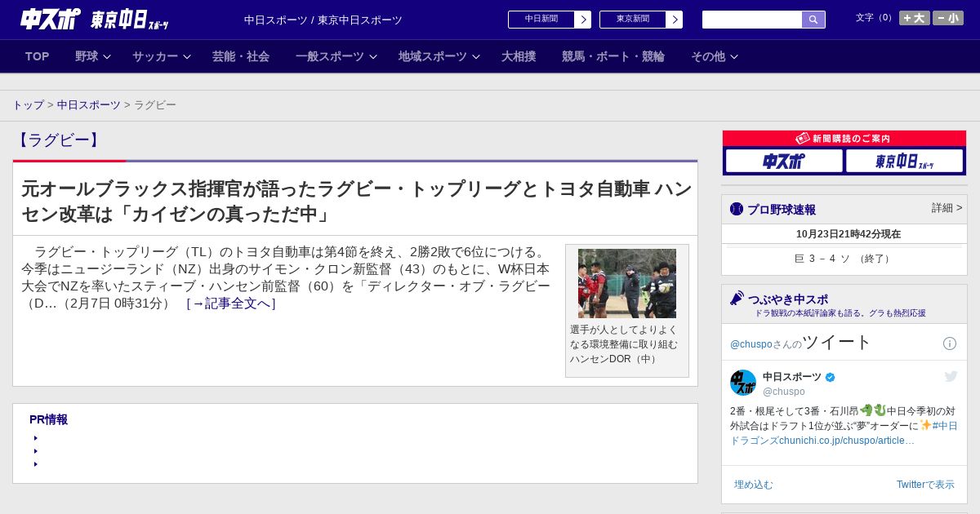Click the verified badge beside 中日スポーツ

point(831,378)
